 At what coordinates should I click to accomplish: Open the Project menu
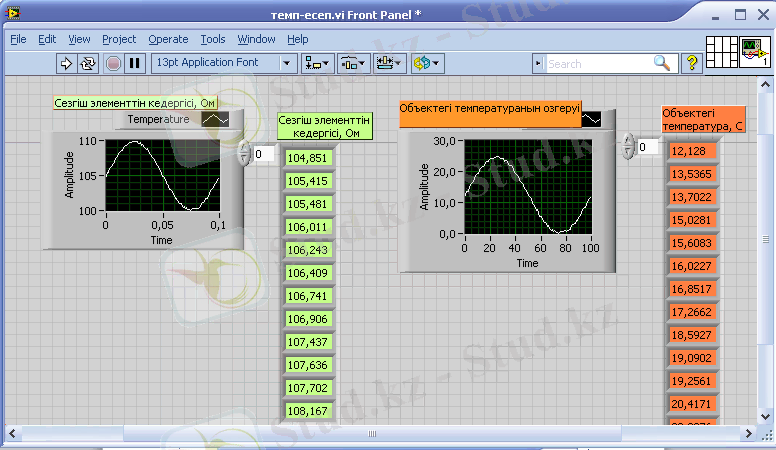[119, 39]
